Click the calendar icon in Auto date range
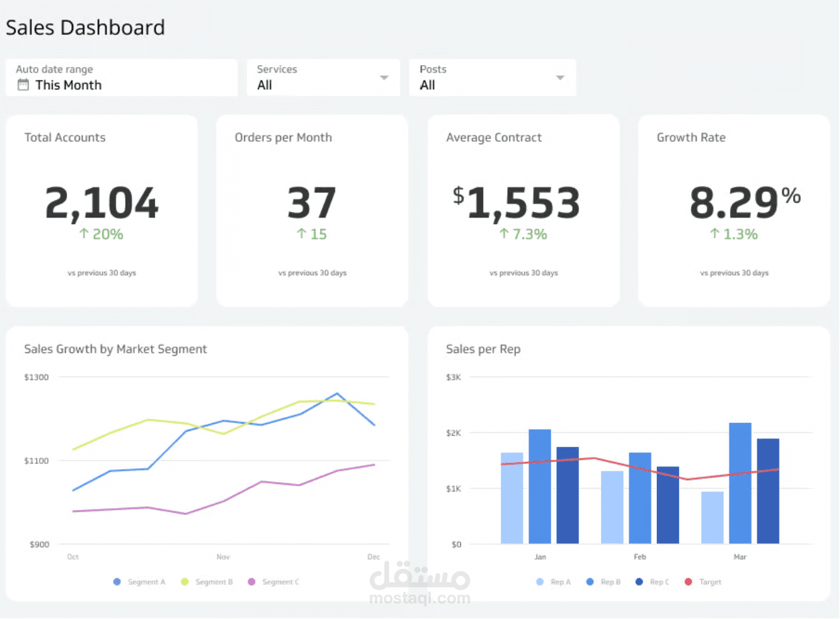Viewport: 840px width, 619px height. [x=25, y=85]
